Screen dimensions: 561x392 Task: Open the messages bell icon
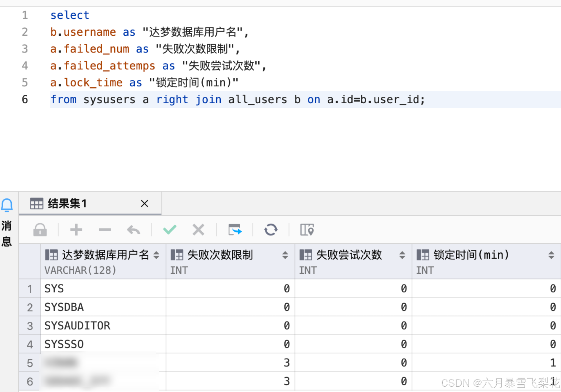(7, 205)
